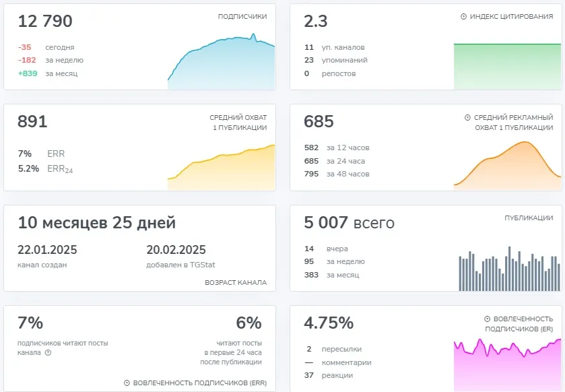The image size is (565, 392).
Task: Click the advertising reach value 685 heading
Action: point(319,121)
